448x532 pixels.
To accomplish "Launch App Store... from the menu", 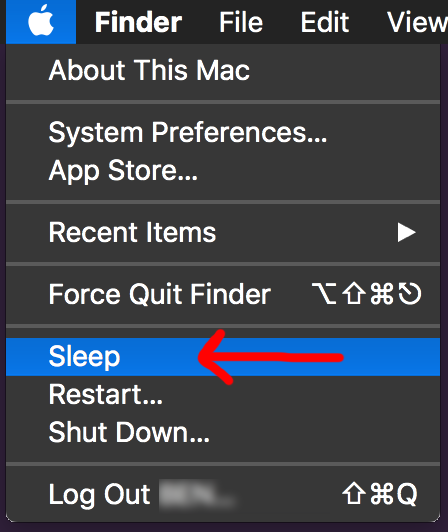I will (223, 170).
